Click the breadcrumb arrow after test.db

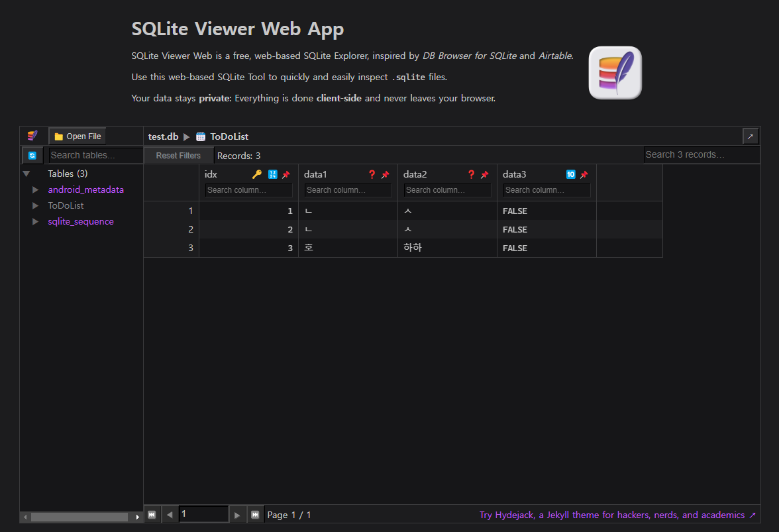pyautogui.click(x=187, y=136)
